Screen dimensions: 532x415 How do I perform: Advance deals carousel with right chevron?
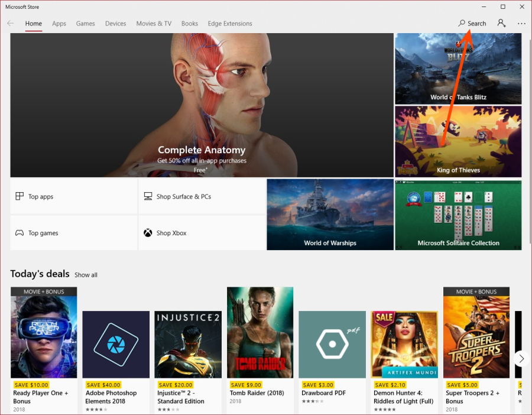521,359
